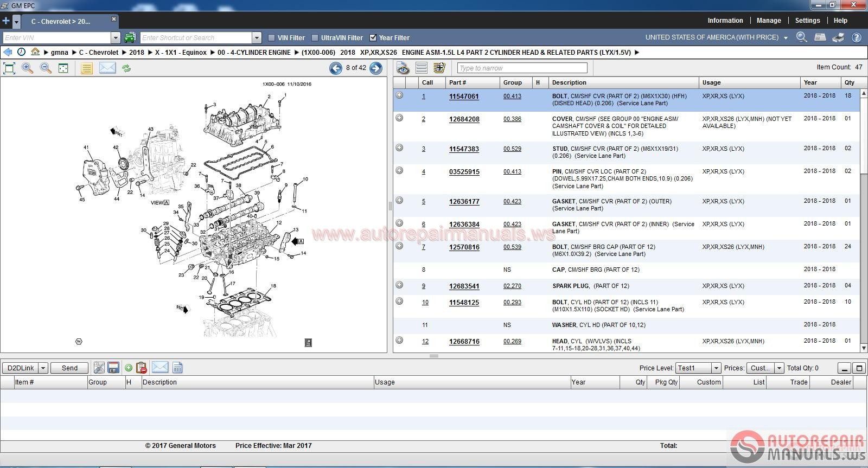
Task: Zoom in on the illustration
Action: tap(28, 68)
